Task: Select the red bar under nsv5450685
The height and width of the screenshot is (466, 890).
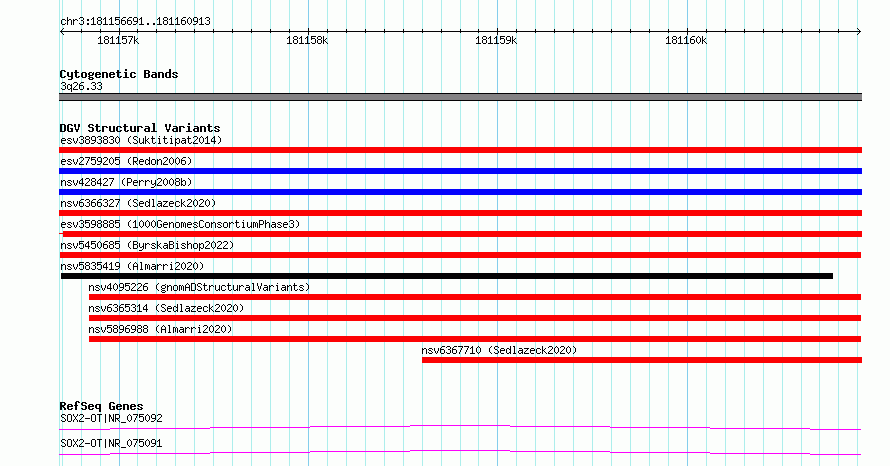Action: pos(460,255)
